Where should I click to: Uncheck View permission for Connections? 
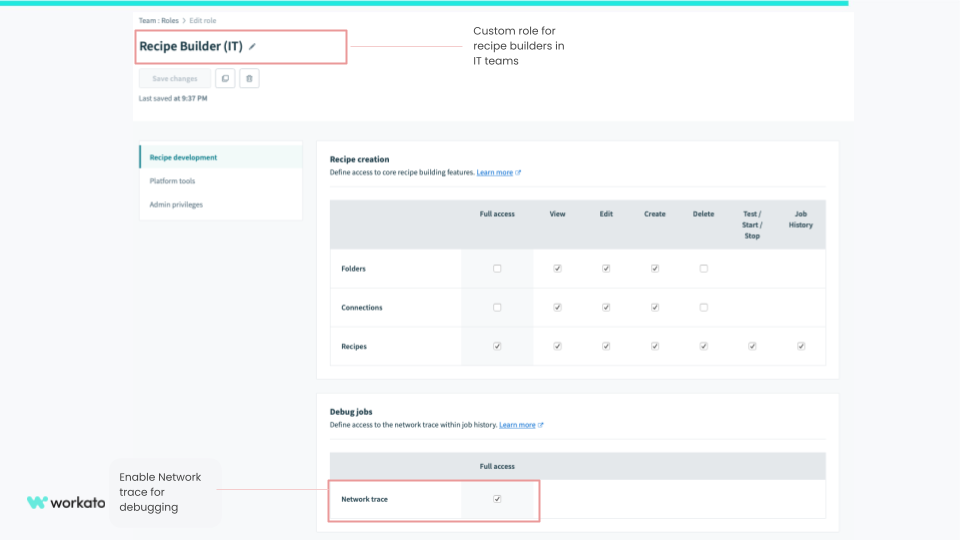point(557,307)
